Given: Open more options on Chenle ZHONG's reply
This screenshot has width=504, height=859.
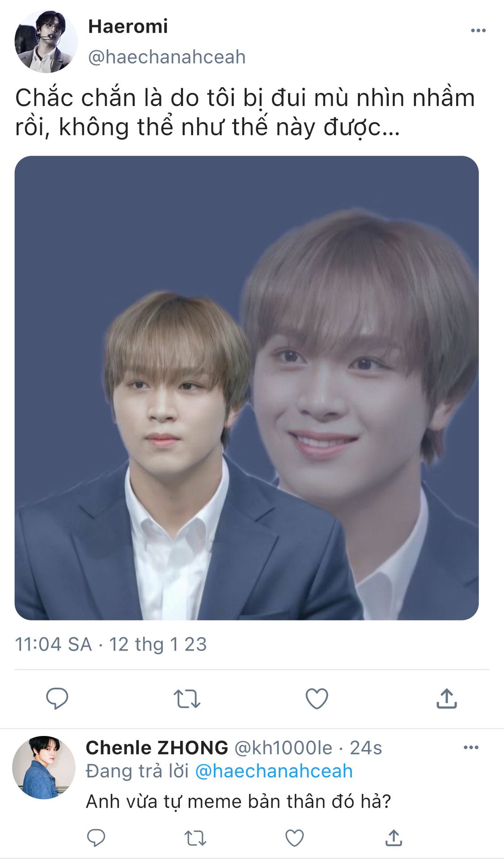Looking at the screenshot, I should 471,747.
